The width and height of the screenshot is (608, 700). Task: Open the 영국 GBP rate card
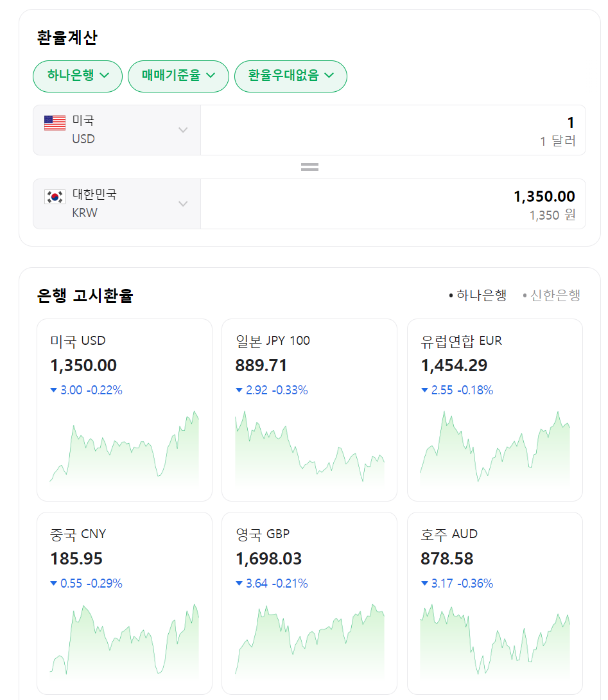(309, 603)
